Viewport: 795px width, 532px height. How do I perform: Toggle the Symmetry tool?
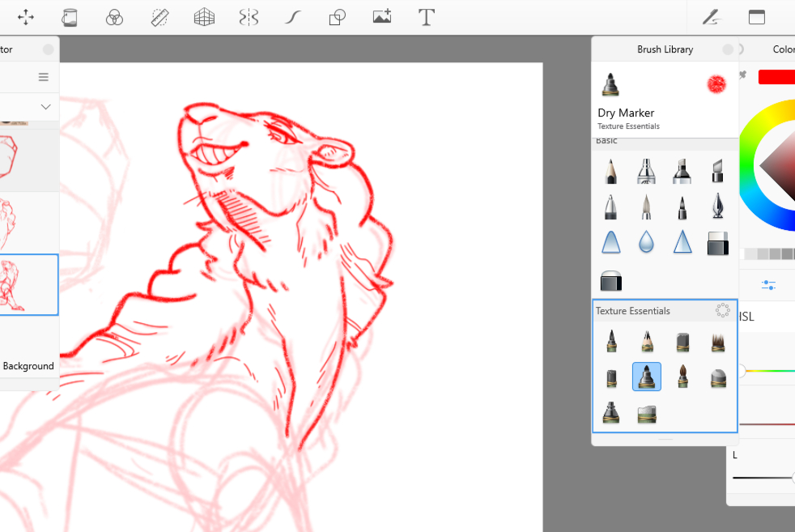[x=249, y=17]
